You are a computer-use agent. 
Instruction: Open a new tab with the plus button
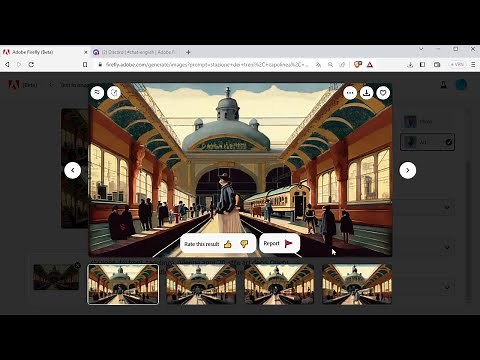[x=188, y=52]
